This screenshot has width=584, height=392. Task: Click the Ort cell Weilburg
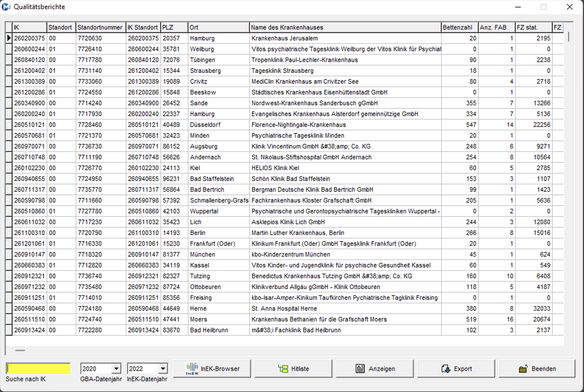[x=219, y=49]
